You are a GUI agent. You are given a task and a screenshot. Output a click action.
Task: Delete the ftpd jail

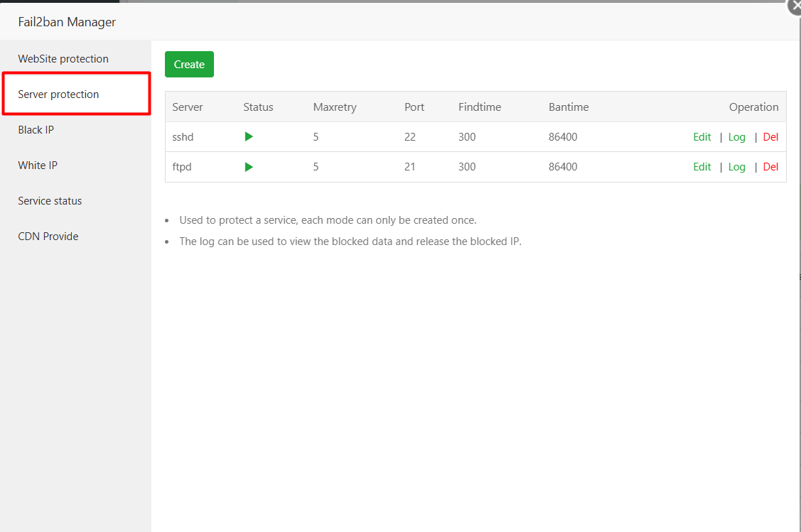770,166
